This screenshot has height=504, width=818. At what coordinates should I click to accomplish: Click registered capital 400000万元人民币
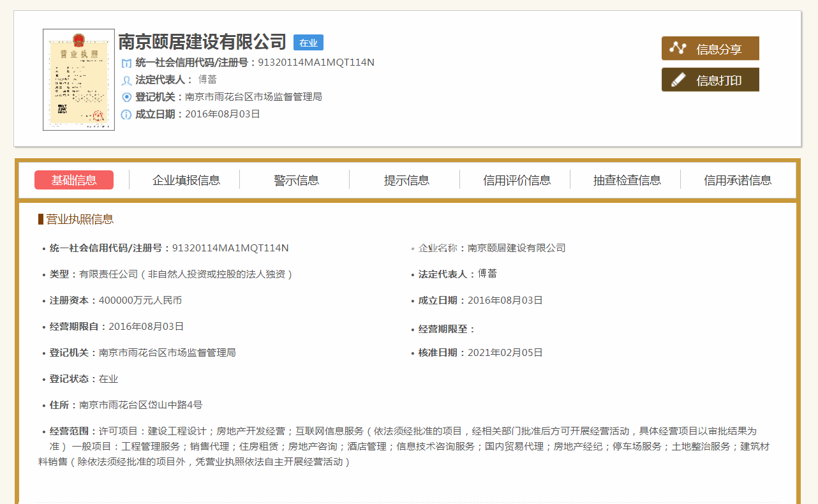pyautogui.click(x=140, y=300)
